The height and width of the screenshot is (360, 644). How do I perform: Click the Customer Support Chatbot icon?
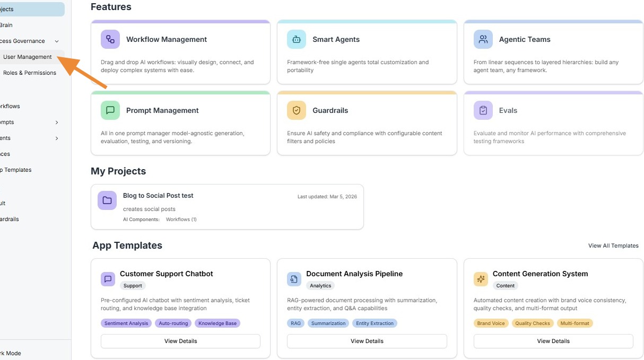(x=108, y=279)
